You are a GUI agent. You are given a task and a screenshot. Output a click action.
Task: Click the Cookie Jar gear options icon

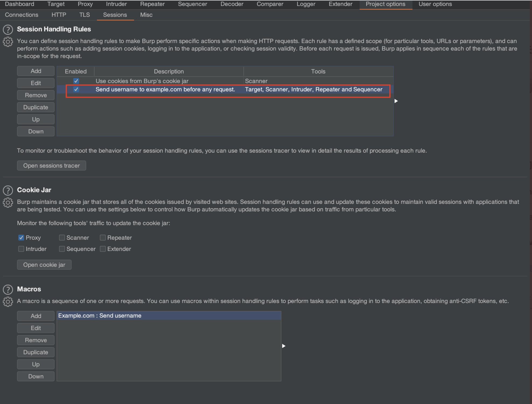click(8, 203)
